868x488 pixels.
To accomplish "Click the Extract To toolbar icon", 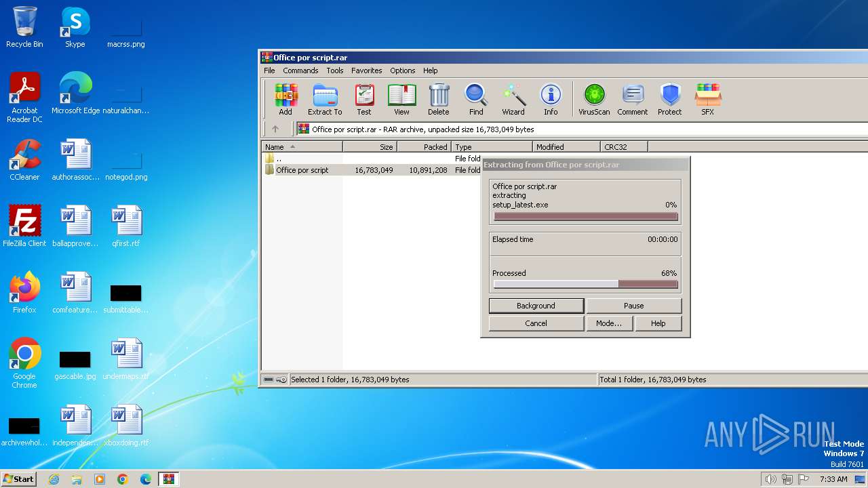I will [x=325, y=100].
